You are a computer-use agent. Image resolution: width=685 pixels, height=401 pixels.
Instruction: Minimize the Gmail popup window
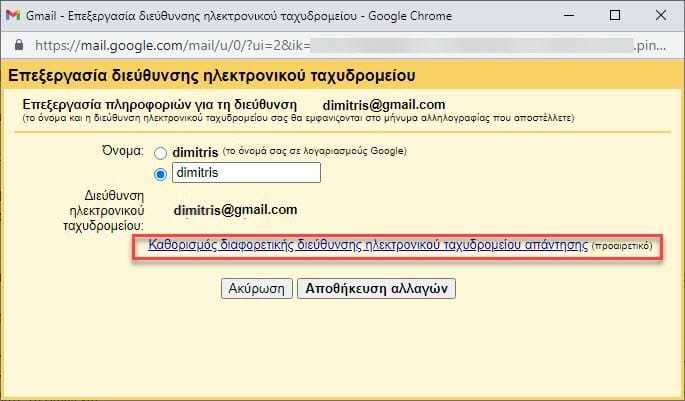tap(569, 15)
